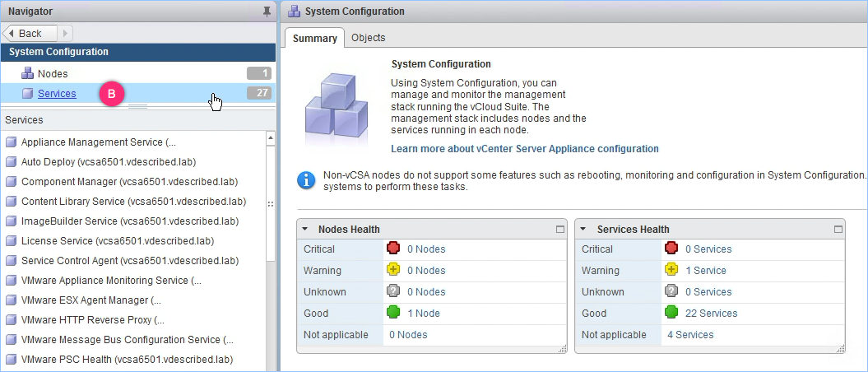
Task: Click the green good icon in Nodes Health
Action: (x=393, y=312)
